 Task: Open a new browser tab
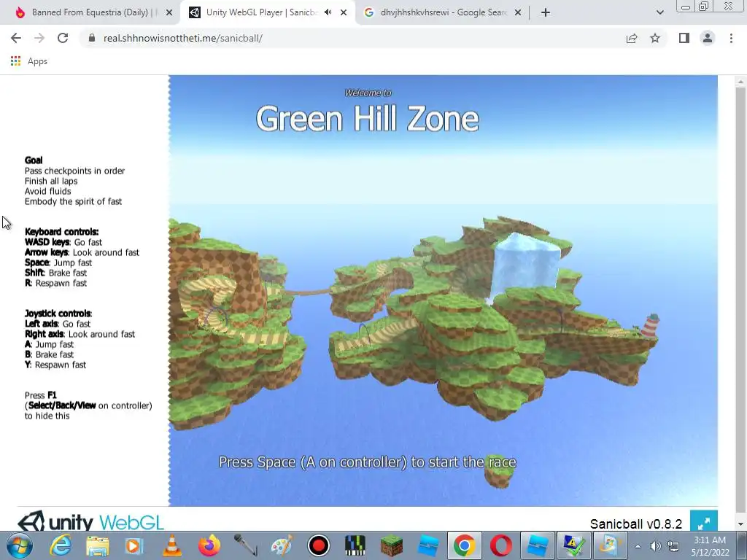pos(546,13)
